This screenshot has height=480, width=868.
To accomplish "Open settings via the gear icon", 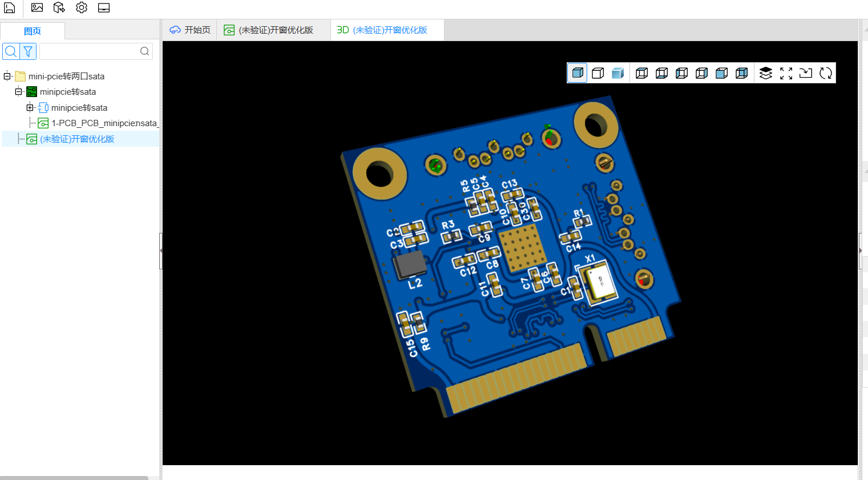I will (82, 7).
